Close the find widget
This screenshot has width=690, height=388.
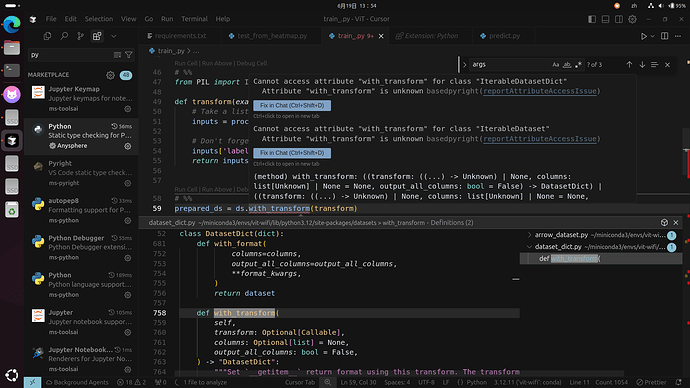[668, 65]
